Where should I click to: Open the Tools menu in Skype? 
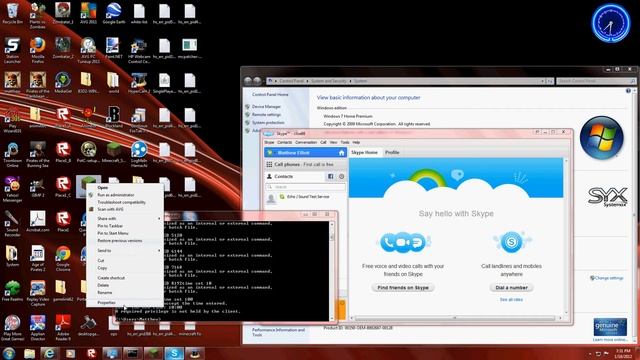point(345,142)
